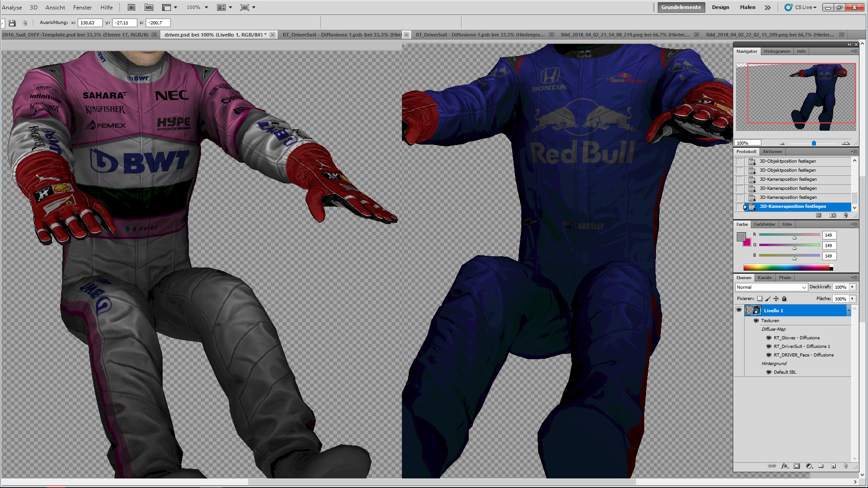This screenshot has width=868, height=488.
Task: Open the Farbe panel flyout menu
Action: (854, 225)
